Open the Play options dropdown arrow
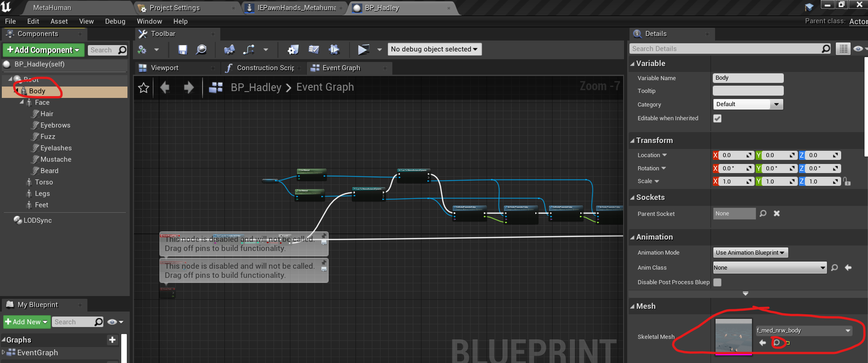The width and height of the screenshot is (868, 363). (x=379, y=50)
